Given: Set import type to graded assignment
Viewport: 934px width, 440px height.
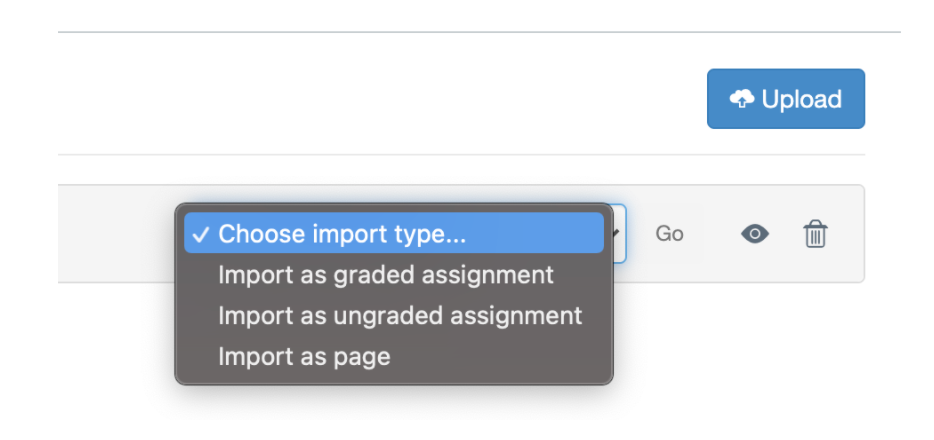Looking at the screenshot, I should click(386, 274).
